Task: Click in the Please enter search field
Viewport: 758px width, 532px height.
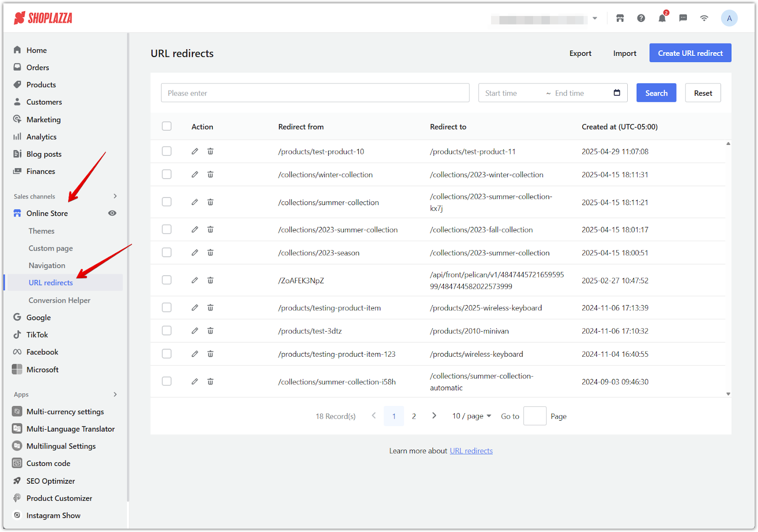Action: click(x=315, y=93)
